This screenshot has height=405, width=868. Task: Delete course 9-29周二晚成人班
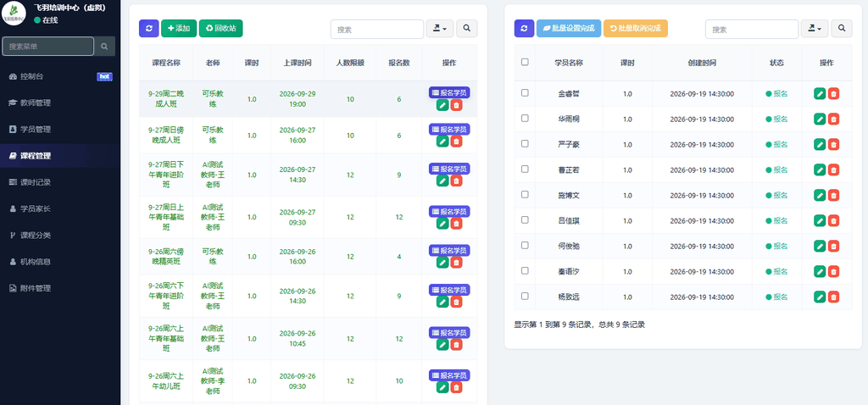coord(456,105)
